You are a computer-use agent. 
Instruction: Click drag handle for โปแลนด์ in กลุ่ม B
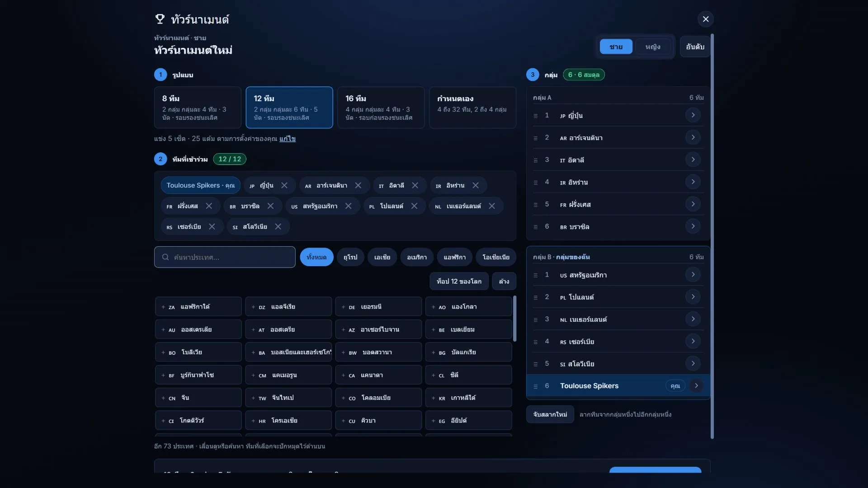[x=536, y=297]
